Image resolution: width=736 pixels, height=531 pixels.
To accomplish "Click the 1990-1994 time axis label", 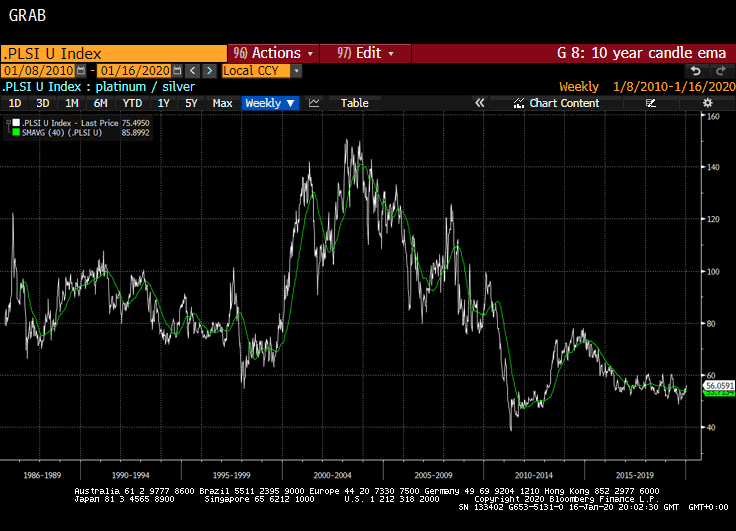I will (x=130, y=476).
